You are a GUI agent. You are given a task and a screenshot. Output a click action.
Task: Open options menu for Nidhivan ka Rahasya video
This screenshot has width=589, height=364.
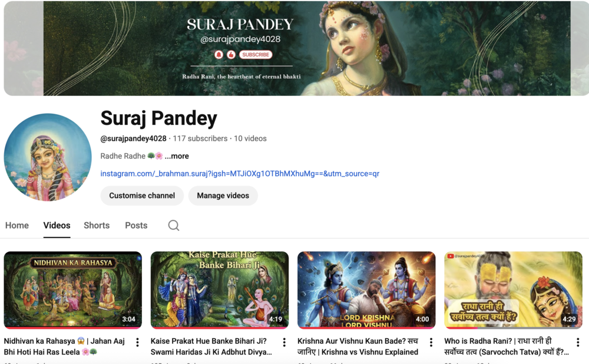tap(137, 342)
